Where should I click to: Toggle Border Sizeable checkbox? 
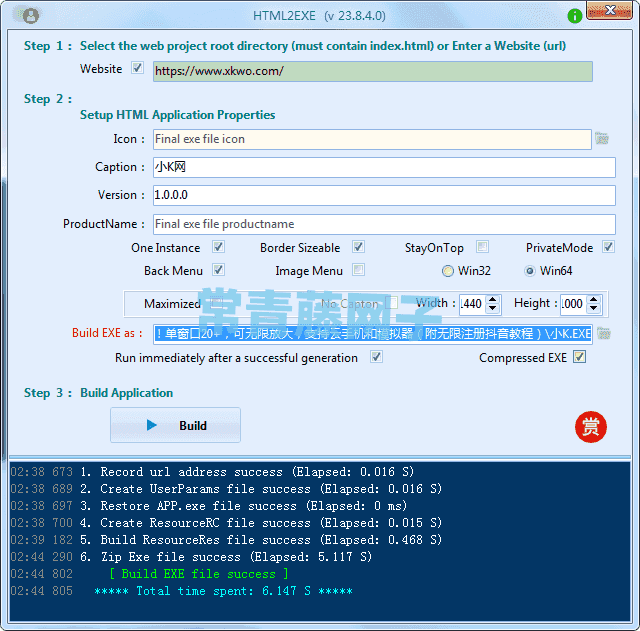358,247
